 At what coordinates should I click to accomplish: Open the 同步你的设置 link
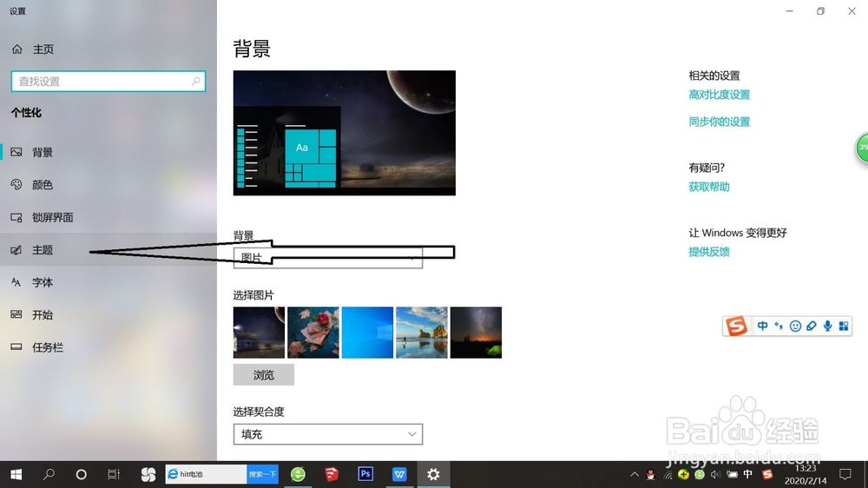[719, 122]
